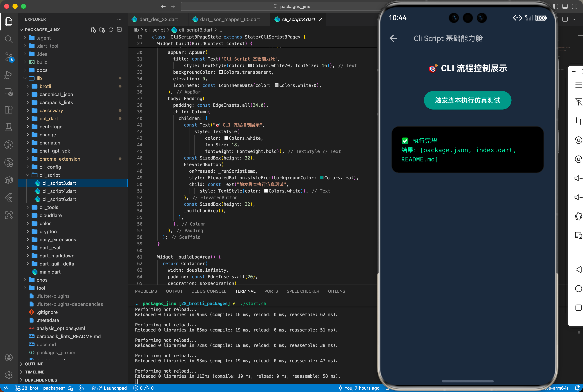Open the Run and Debug view
Screen dimensions: 583x392
[x=8, y=75]
